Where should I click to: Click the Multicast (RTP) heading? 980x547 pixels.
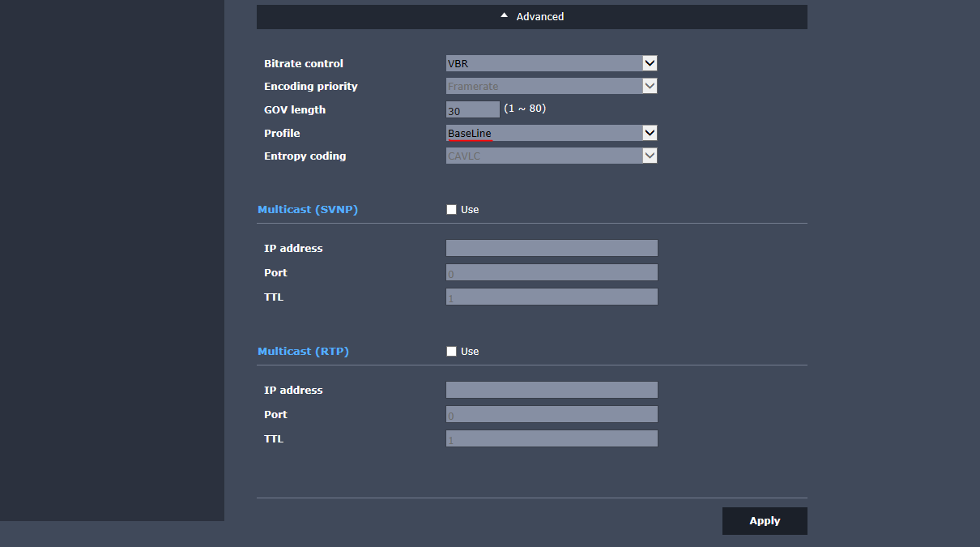[x=303, y=351]
